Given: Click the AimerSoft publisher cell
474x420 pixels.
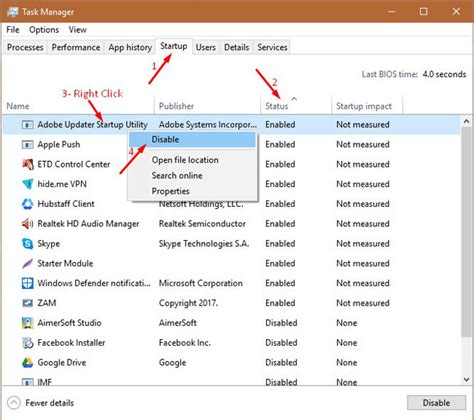Looking at the screenshot, I should (x=178, y=323).
